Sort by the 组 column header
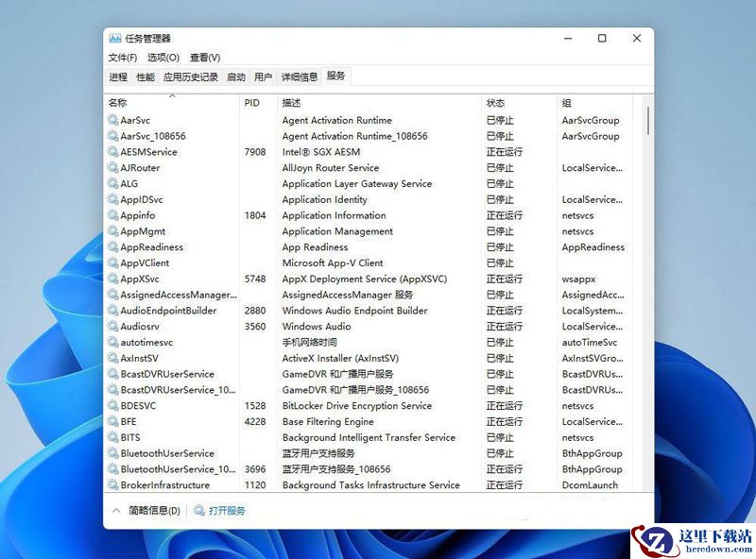The image size is (756, 559). coord(594,103)
